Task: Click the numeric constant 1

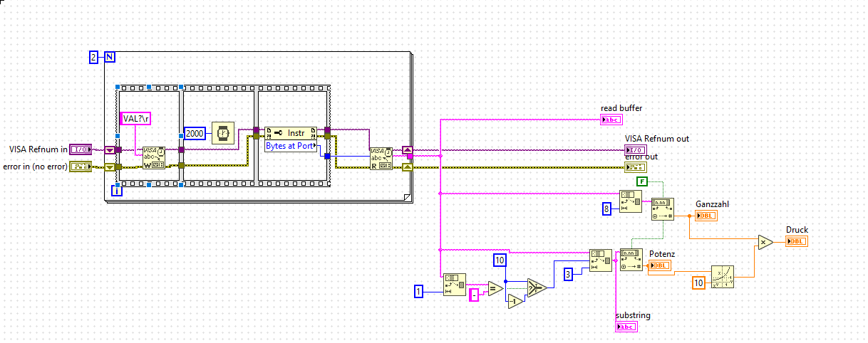Action: pyautogui.click(x=420, y=290)
